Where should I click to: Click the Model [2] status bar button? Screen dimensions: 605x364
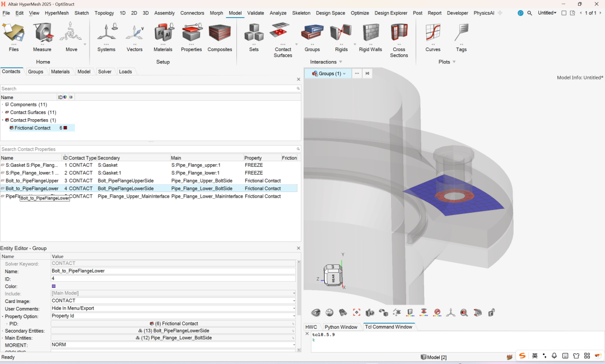[x=434, y=357]
